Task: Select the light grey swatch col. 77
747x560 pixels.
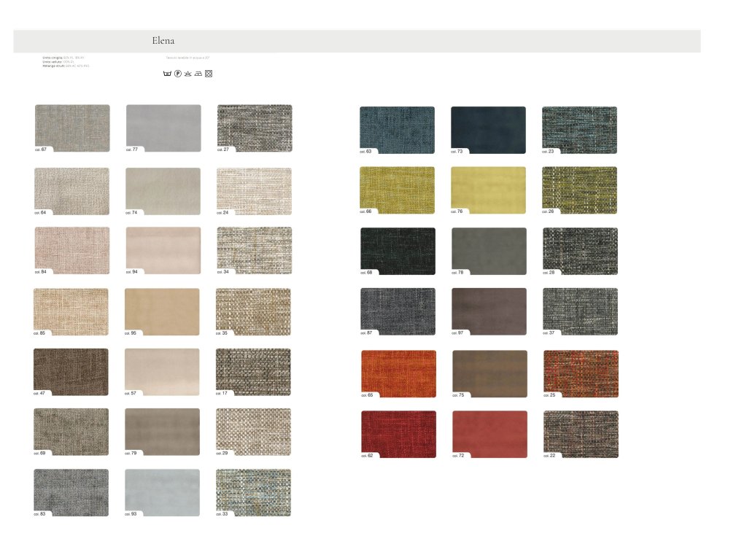Action: pos(163,128)
